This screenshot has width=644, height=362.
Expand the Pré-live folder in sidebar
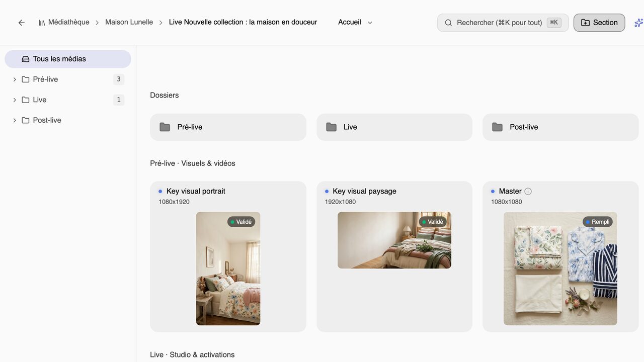point(15,79)
